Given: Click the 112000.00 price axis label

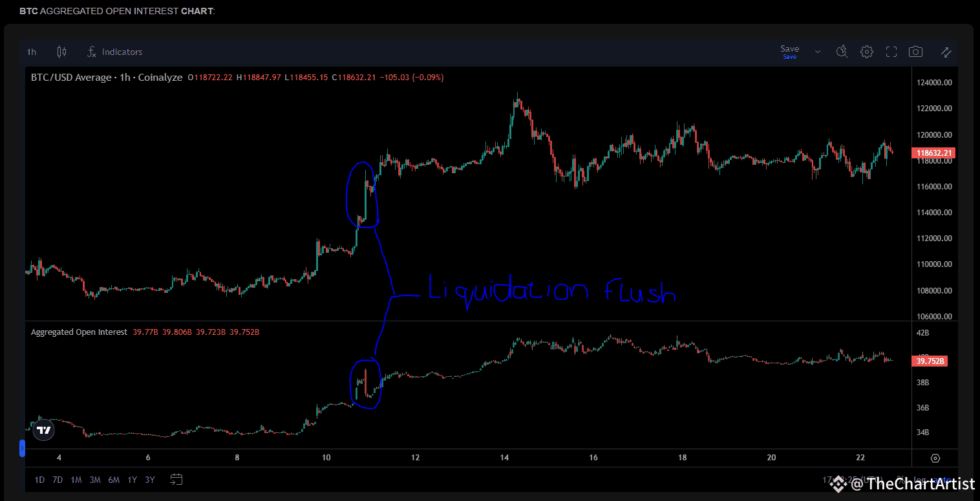Looking at the screenshot, I should pyautogui.click(x=934, y=239).
